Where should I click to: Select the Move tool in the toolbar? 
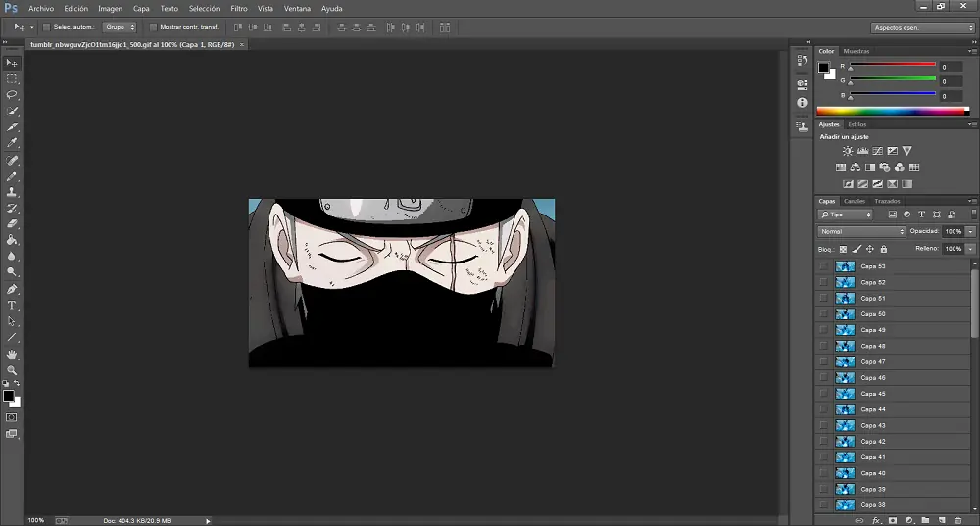tap(12, 63)
